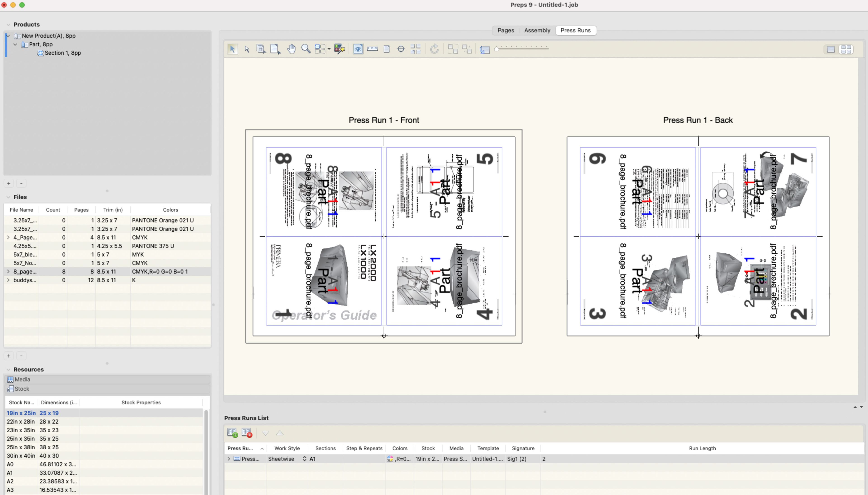Click the minus button under Files
Image resolution: width=868 pixels, height=495 pixels.
tap(21, 356)
